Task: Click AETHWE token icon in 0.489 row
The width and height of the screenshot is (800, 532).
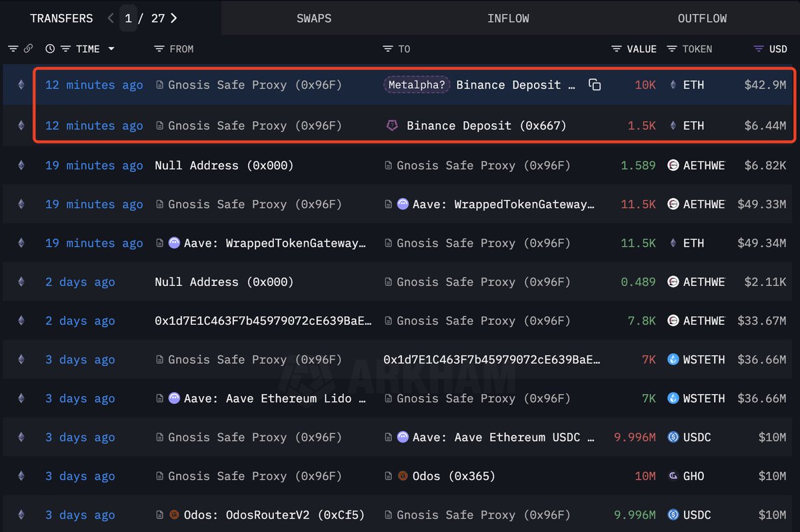Action: pyautogui.click(x=673, y=282)
